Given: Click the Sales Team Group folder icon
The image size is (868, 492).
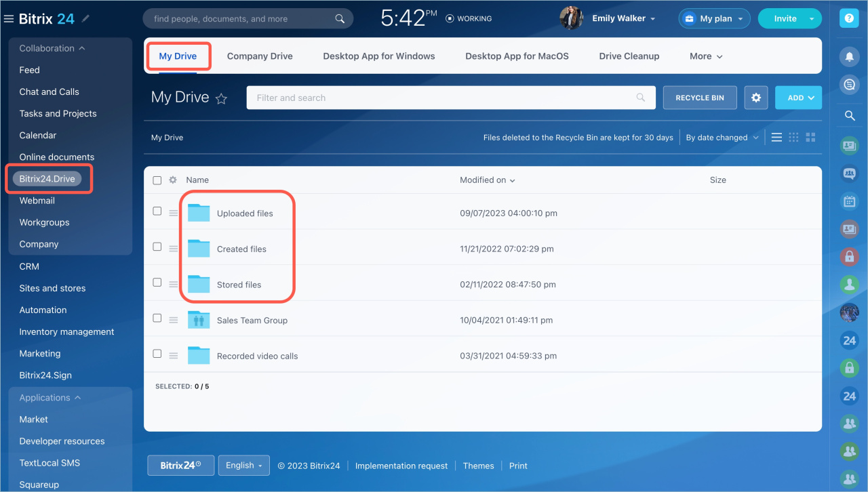Looking at the screenshot, I should point(199,320).
